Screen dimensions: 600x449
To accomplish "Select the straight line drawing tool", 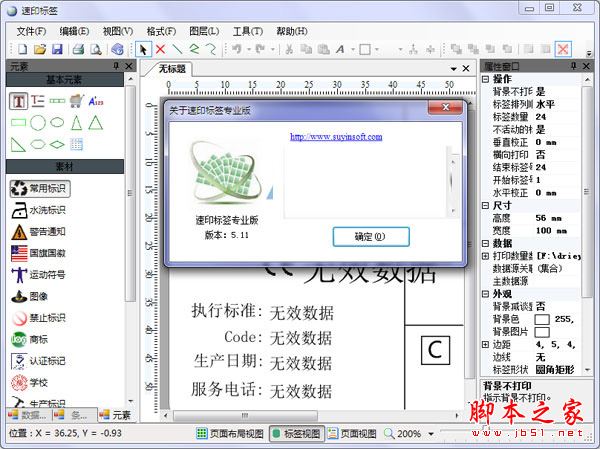I will pos(177,49).
